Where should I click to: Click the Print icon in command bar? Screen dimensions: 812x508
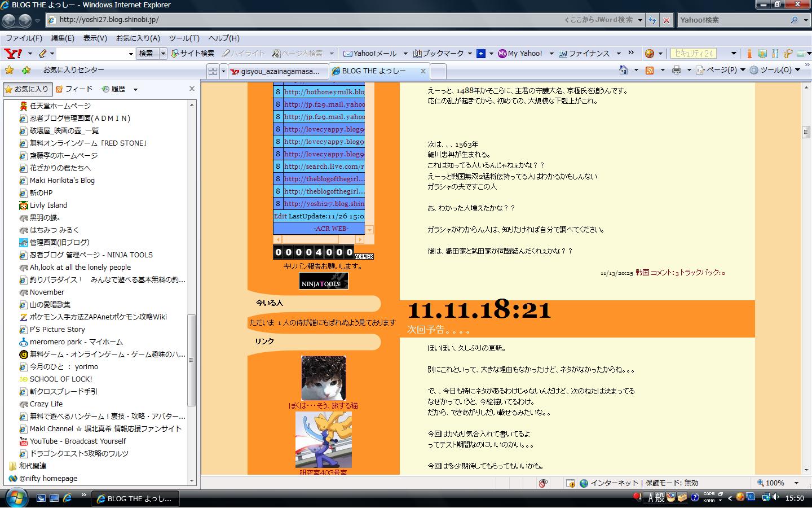pyautogui.click(x=677, y=70)
